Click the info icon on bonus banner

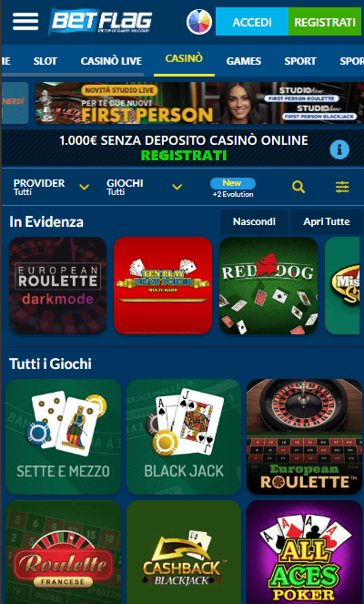coord(339,149)
